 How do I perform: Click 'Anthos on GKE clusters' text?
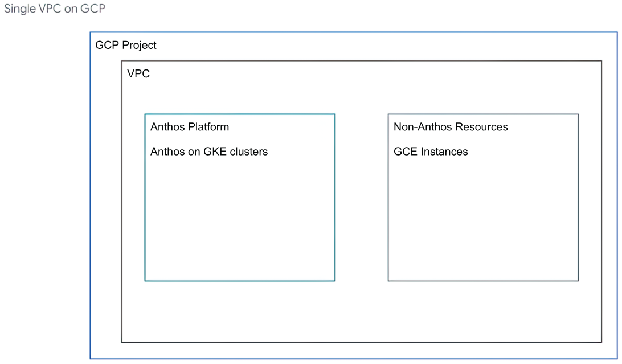coord(209,152)
